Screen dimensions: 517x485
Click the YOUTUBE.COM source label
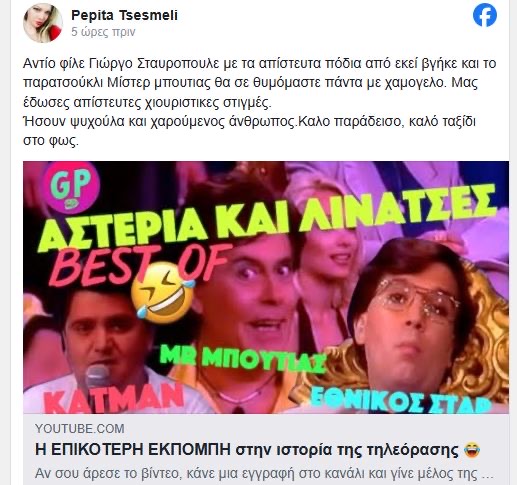80,429
